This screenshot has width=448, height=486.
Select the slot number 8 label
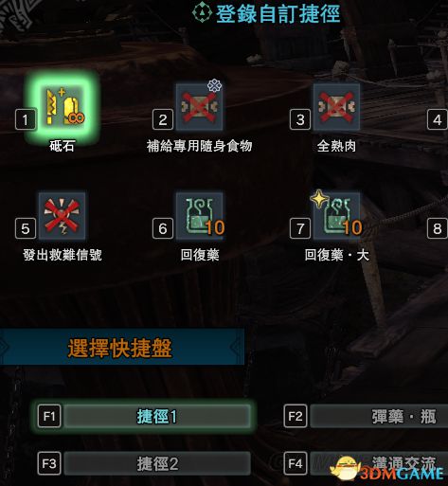click(438, 228)
